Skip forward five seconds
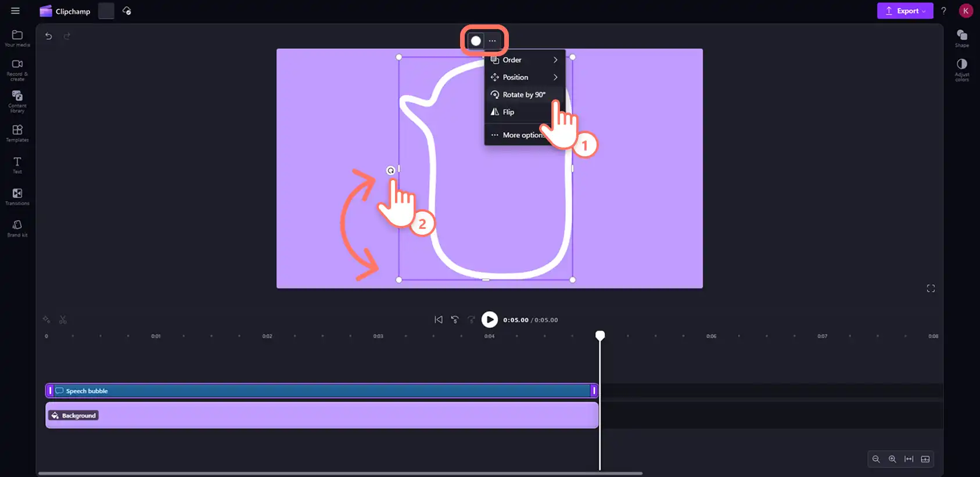 coord(471,320)
